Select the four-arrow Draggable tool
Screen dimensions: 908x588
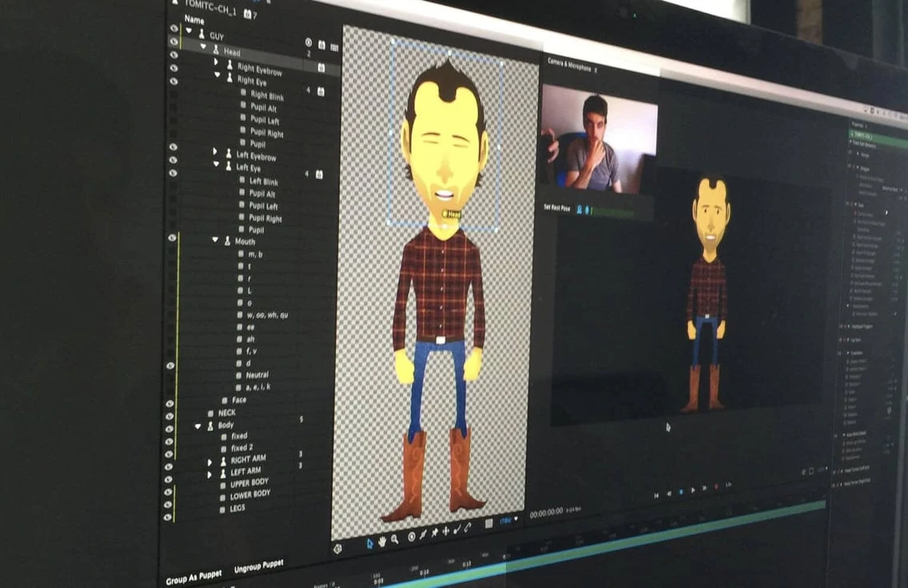point(445,530)
